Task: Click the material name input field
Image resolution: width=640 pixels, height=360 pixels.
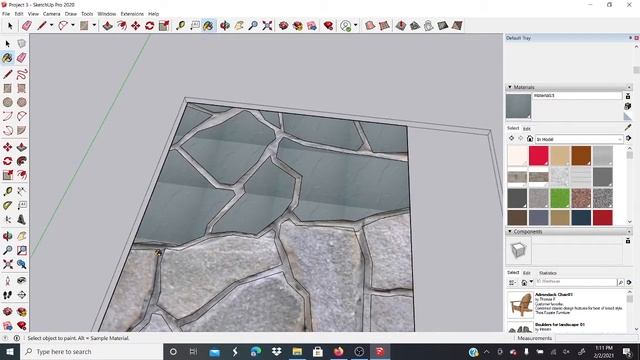Action: pos(577,96)
